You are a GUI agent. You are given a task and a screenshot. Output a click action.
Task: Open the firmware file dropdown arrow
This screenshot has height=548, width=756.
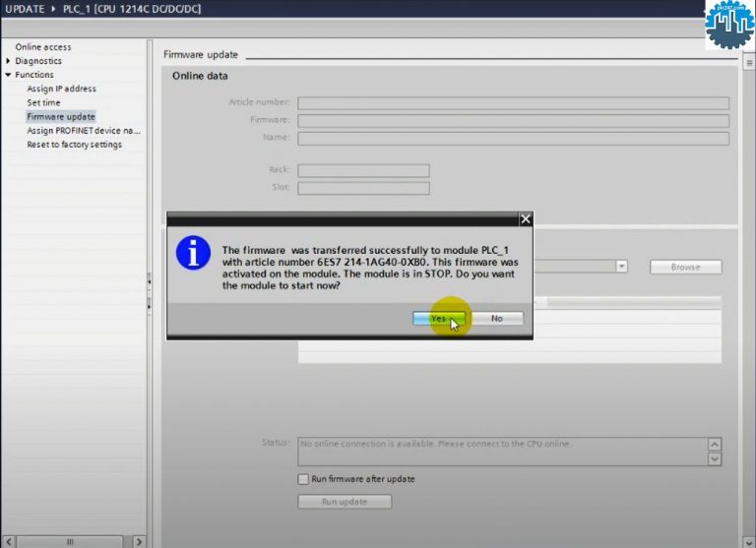(621, 266)
